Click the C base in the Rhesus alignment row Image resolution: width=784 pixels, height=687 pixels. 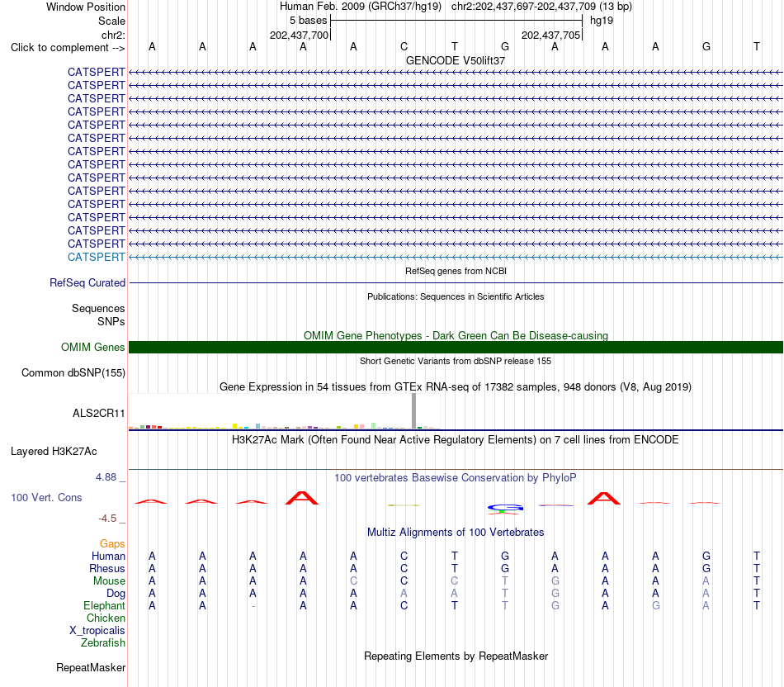[404, 568]
